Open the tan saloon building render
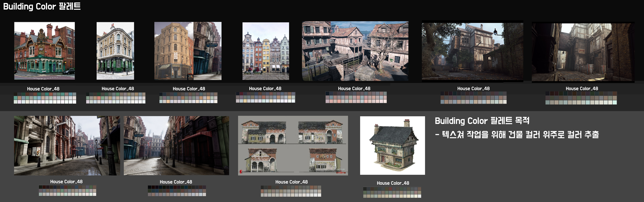 (188, 51)
